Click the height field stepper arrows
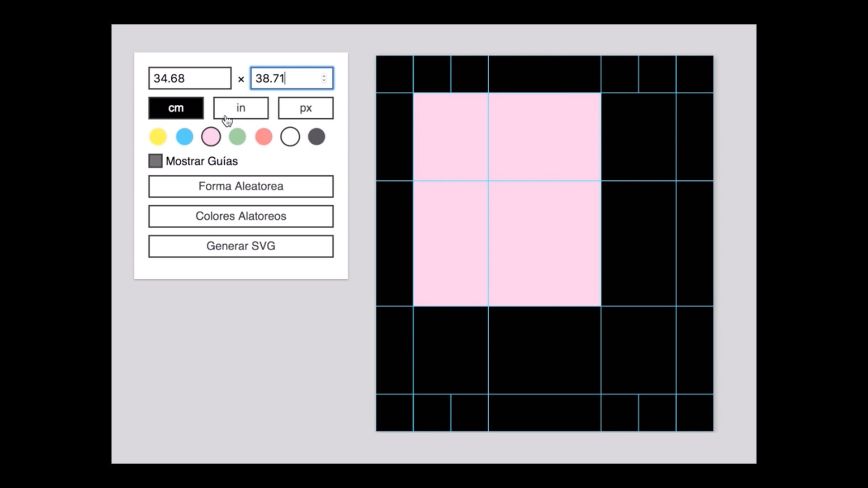The height and width of the screenshot is (488, 868). 324,78
